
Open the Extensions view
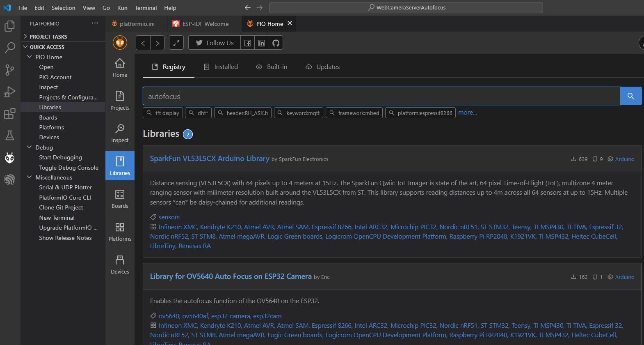(9, 113)
